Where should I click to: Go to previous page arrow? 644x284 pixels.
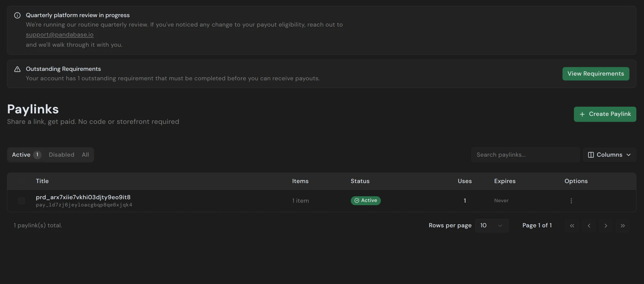click(x=589, y=226)
